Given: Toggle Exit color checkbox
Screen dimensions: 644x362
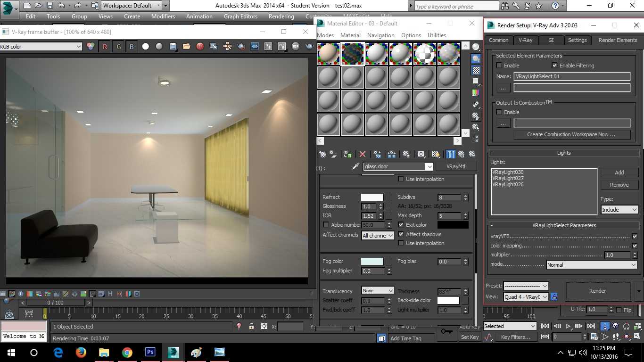Looking at the screenshot, I should tap(401, 225).
